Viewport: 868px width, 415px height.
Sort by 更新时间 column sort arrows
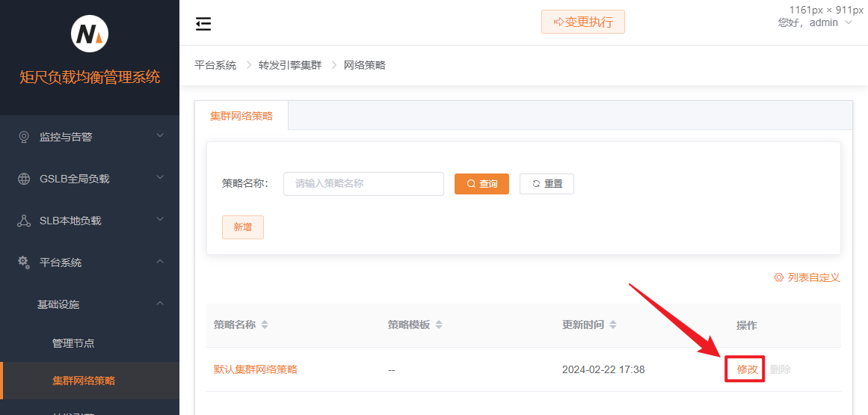pyautogui.click(x=613, y=325)
